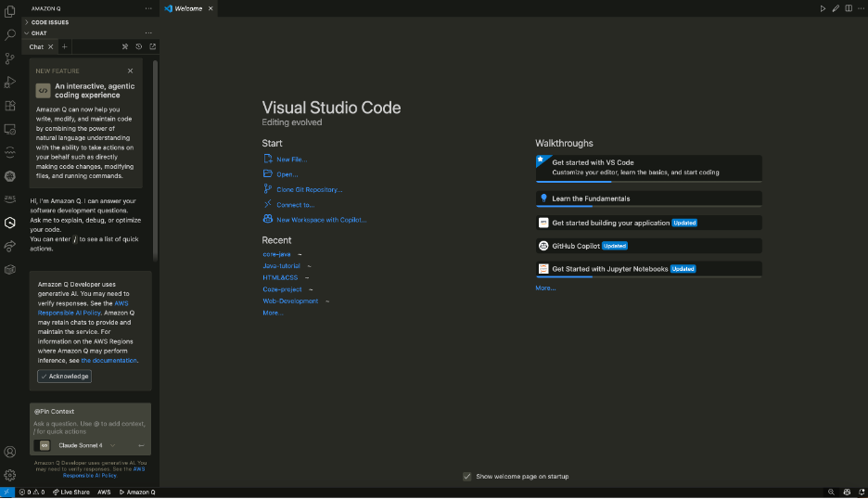Click the Acknowledge button
The width and height of the screenshot is (868, 499).
[x=64, y=376]
